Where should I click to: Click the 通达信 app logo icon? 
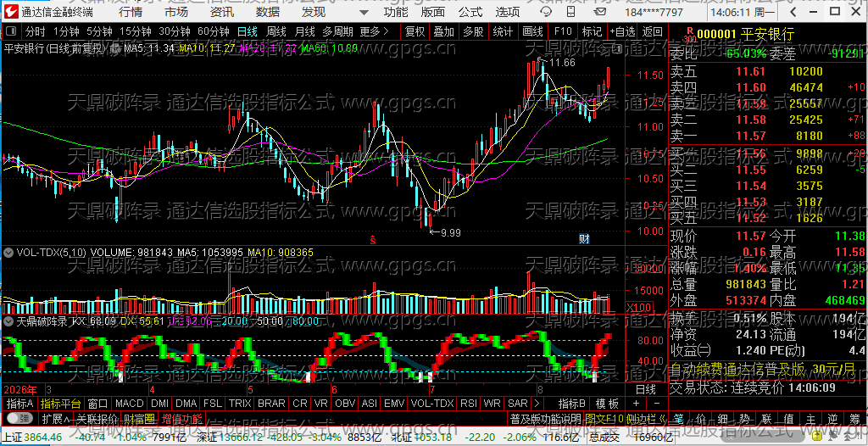pyautogui.click(x=11, y=12)
